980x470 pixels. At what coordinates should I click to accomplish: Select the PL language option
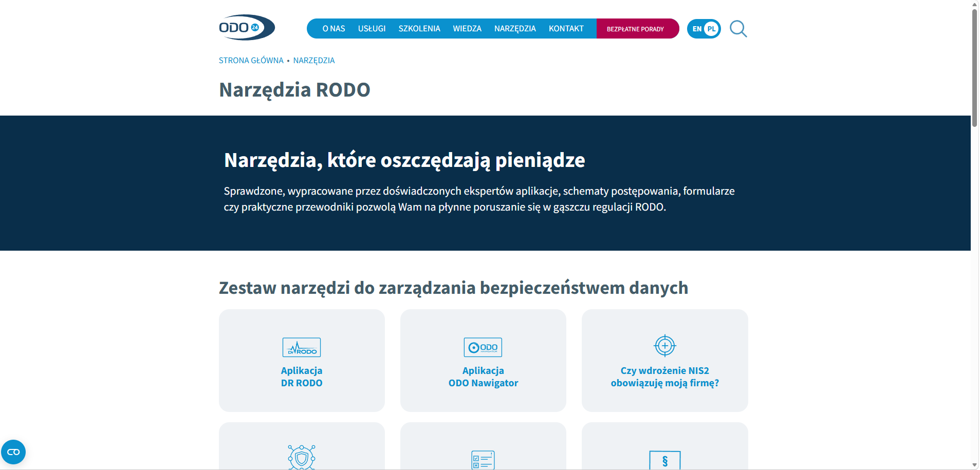711,29
